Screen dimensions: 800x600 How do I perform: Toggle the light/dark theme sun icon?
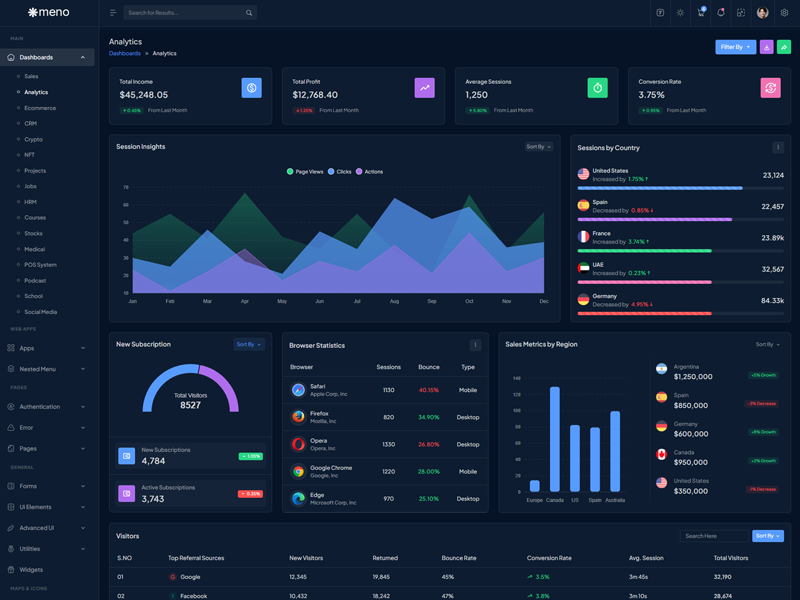[x=680, y=13]
